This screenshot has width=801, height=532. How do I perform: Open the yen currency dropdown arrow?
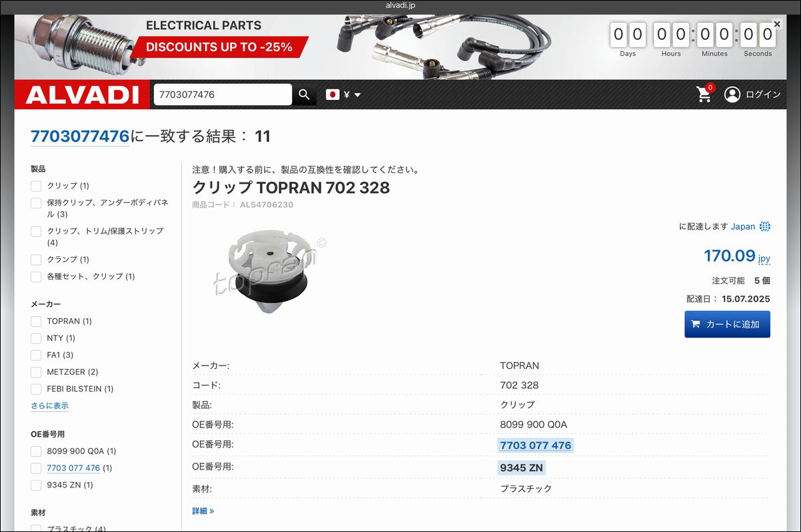pos(357,95)
